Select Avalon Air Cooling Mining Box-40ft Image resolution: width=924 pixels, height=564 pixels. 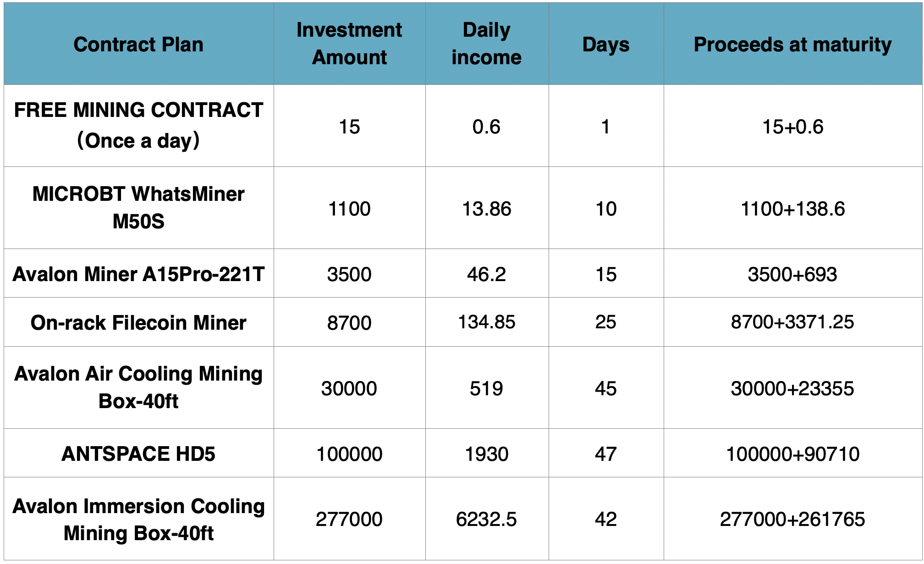point(138,387)
